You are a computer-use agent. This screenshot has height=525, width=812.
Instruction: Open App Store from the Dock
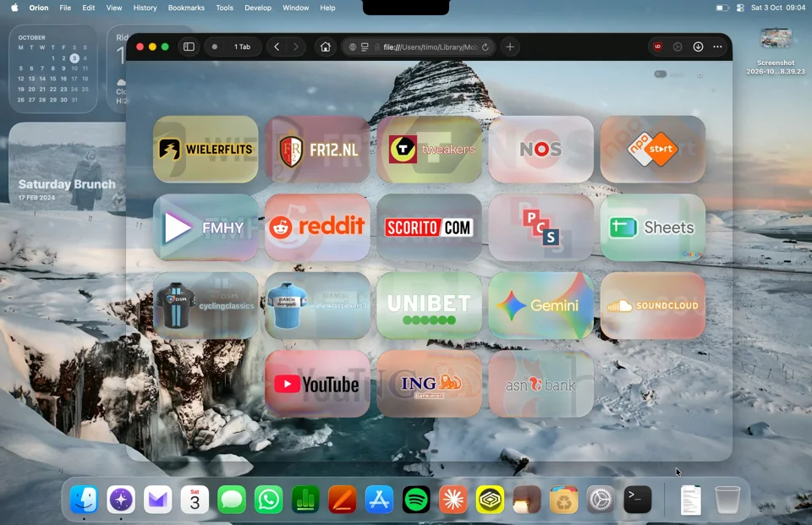379,500
